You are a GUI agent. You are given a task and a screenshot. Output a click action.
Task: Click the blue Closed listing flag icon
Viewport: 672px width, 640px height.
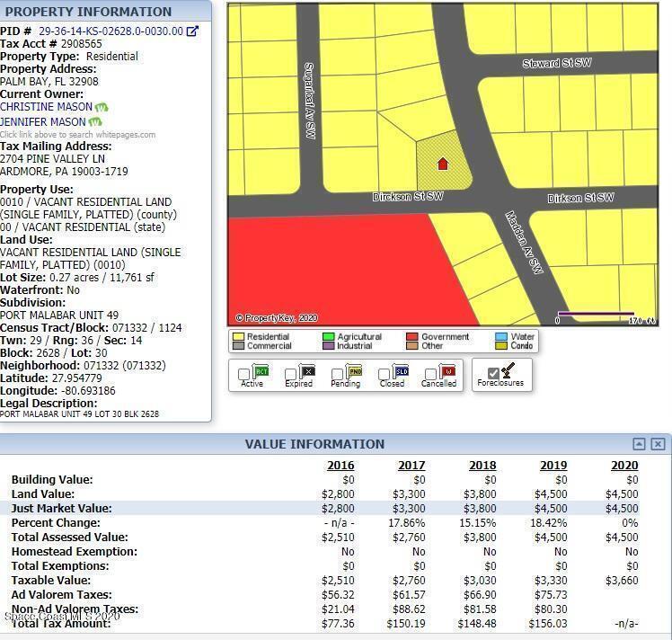(x=402, y=371)
